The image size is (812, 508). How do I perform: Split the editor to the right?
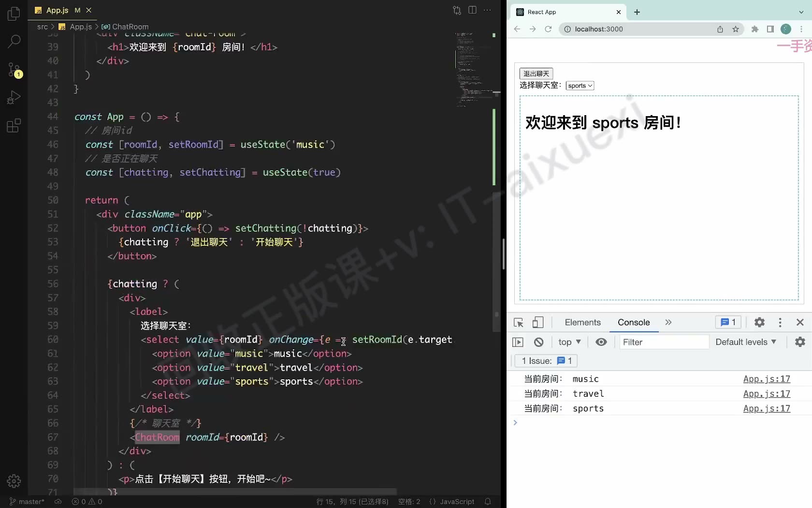pos(472,10)
